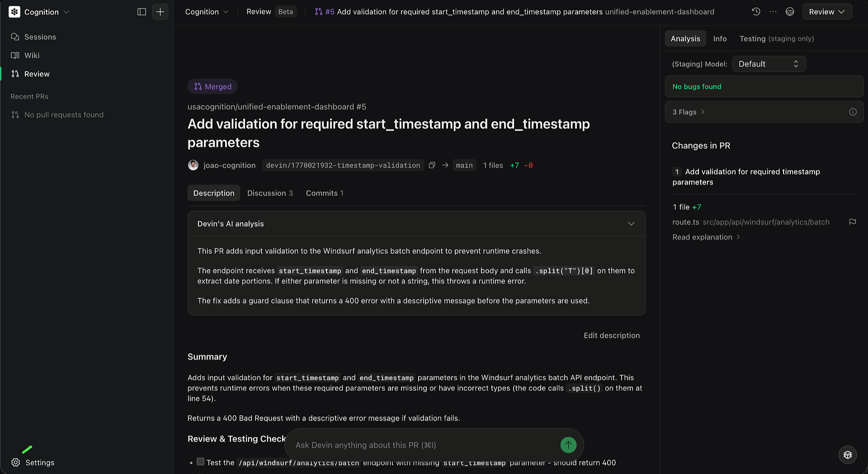This screenshot has height=474, width=868.
Task: Click the info icon in Flags row
Action: [853, 112]
